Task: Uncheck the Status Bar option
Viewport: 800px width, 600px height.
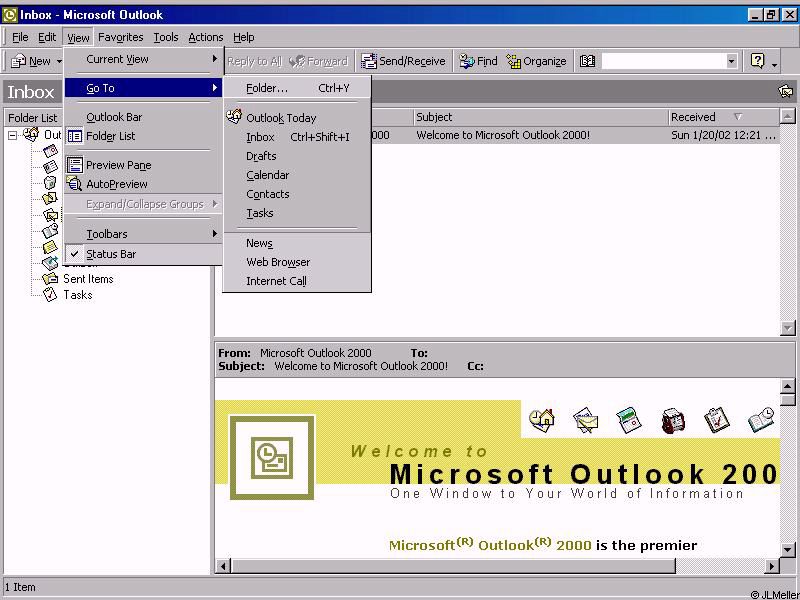Action: click(x=143, y=254)
